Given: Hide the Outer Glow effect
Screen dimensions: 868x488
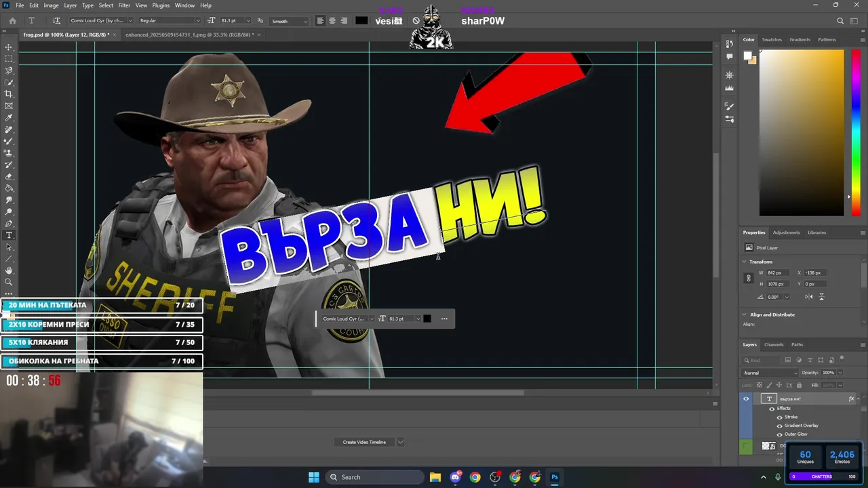Looking at the screenshot, I should point(779,434).
